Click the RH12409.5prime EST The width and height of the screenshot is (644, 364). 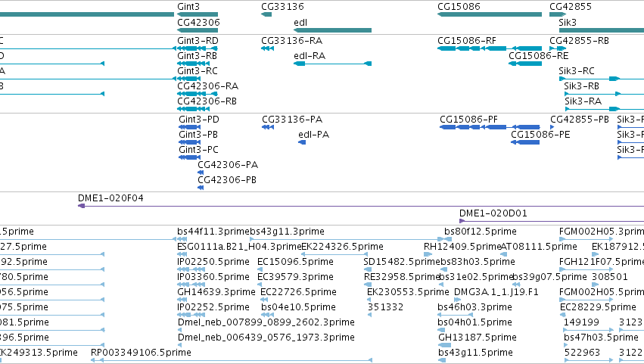click(x=428, y=254)
